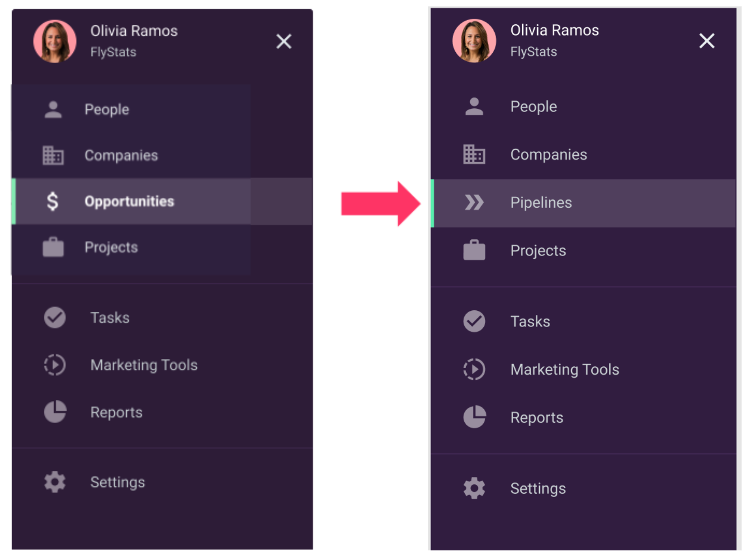Viewport: 751px width, 560px height.
Task: Go to Projects label in left menu
Action: pos(111,247)
